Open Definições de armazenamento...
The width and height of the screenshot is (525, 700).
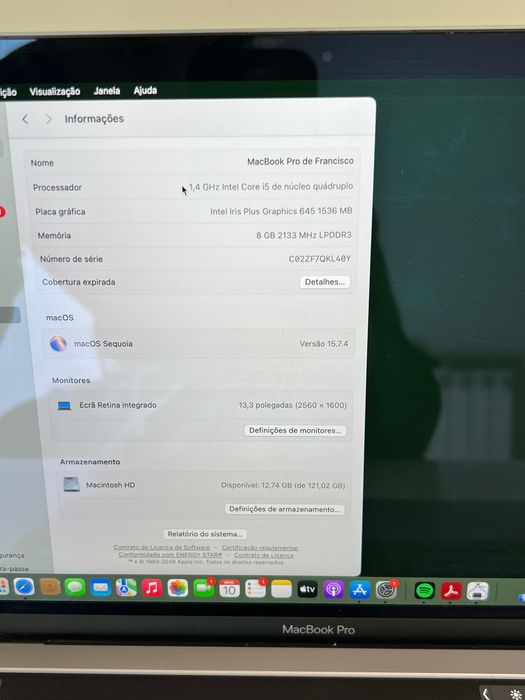tap(284, 509)
